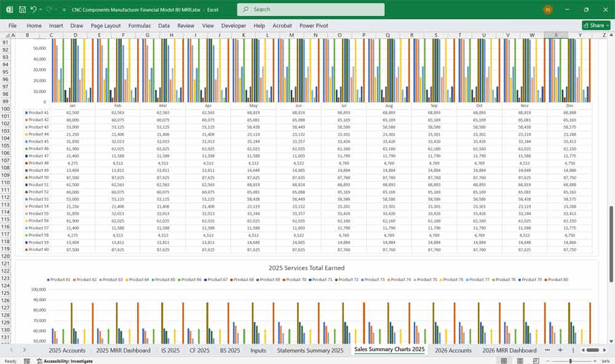Click the horizontal scrollbar left arrow
The width and height of the screenshot is (615, 364).
(x=583, y=350)
